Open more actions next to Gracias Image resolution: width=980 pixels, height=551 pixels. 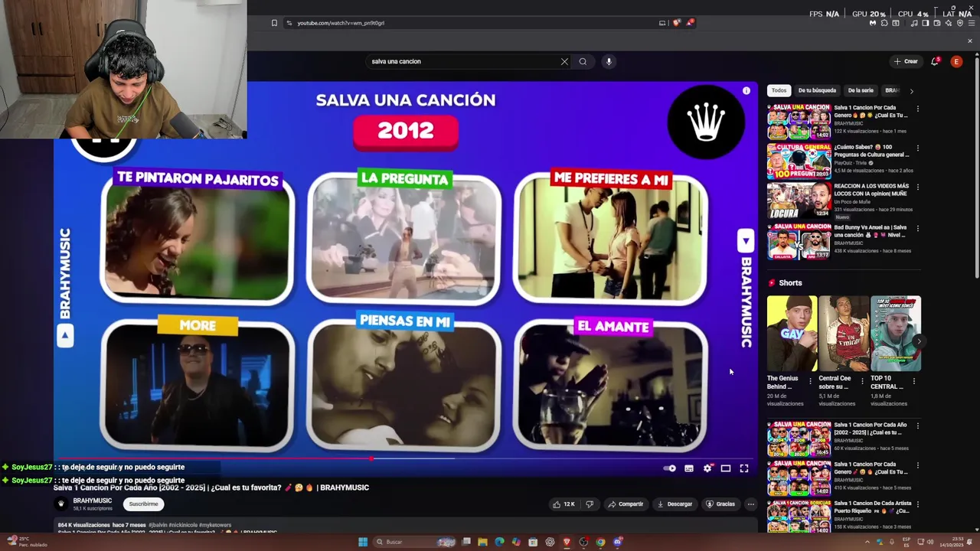751,504
